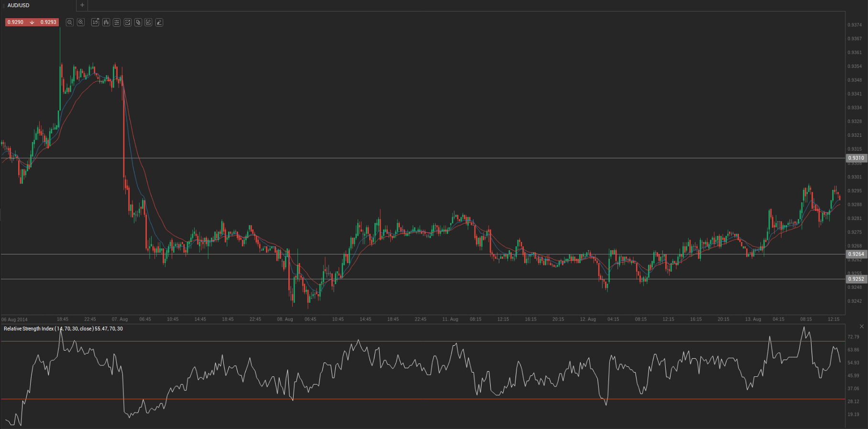
Task: Add a new chart tab
Action: [82, 5]
